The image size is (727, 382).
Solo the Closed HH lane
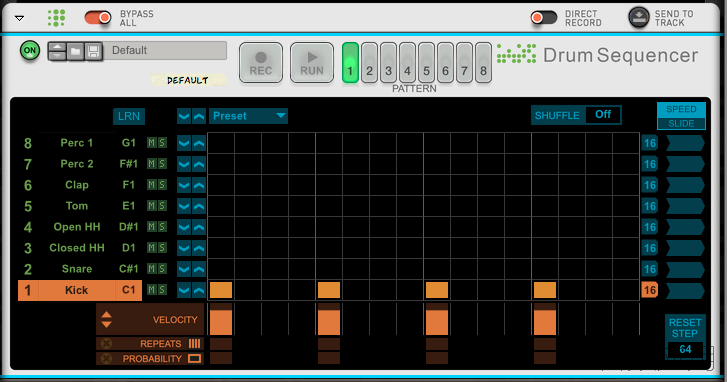point(162,248)
